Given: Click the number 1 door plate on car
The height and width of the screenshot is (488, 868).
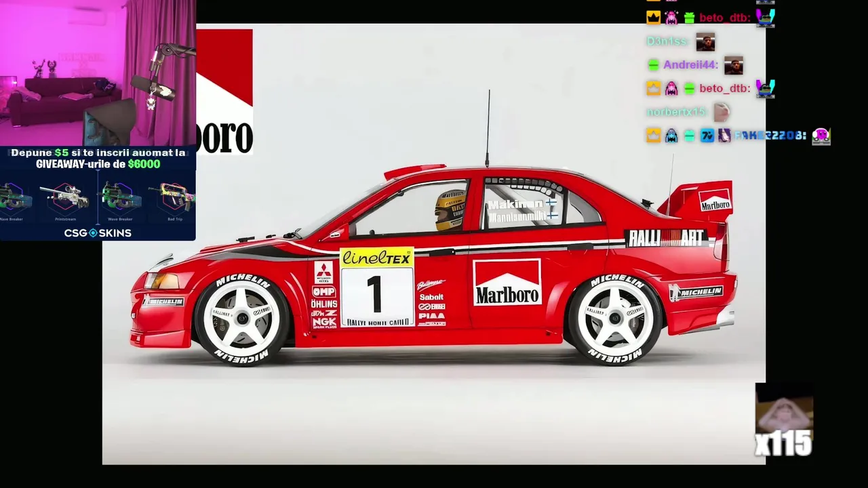Looking at the screenshot, I should tap(376, 296).
